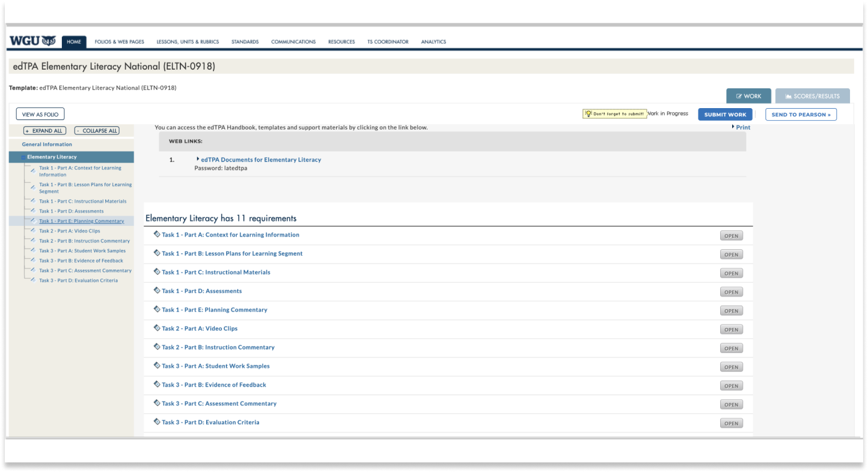The width and height of the screenshot is (868, 472).
Task: Click the lightbulb 'Don't forget to submit' reminder
Action: point(614,113)
